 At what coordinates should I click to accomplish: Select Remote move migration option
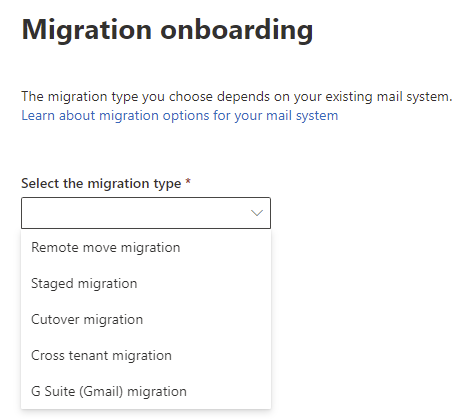[x=146, y=248]
